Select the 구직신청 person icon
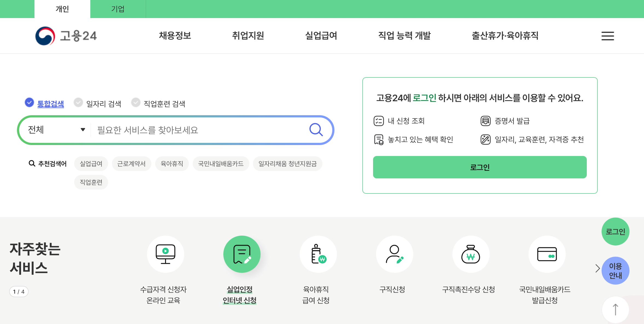This screenshot has width=644, height=324. [394, 254]
